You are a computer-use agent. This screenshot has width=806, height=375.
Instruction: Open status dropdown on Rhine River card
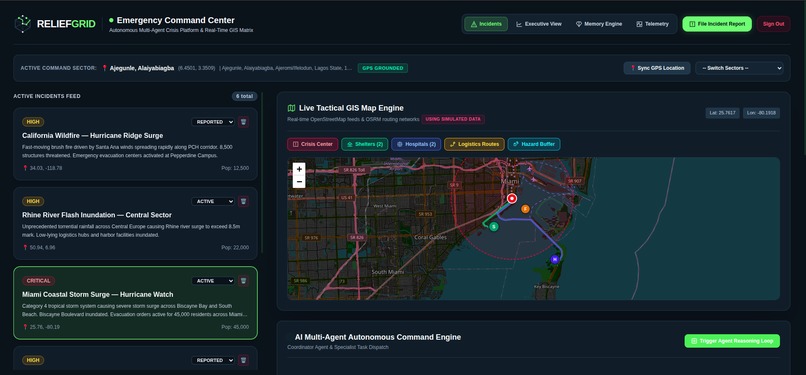tap(213, 201)
